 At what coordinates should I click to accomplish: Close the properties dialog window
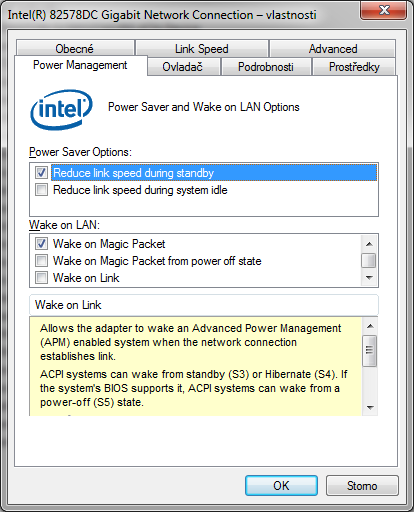coord(384,10)
